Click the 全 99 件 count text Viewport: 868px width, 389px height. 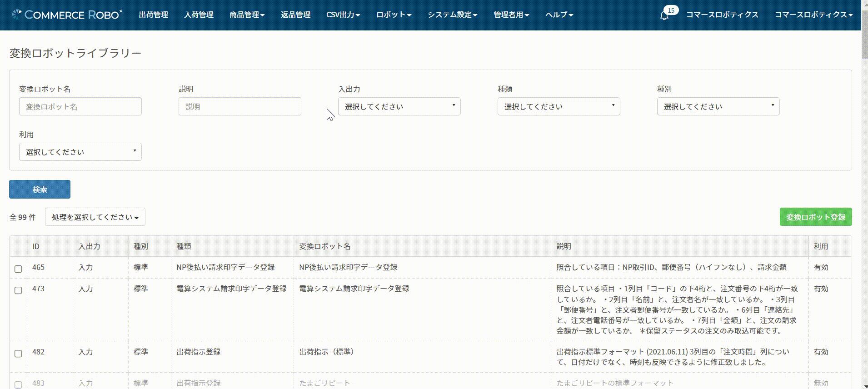[x=23, y=217]
